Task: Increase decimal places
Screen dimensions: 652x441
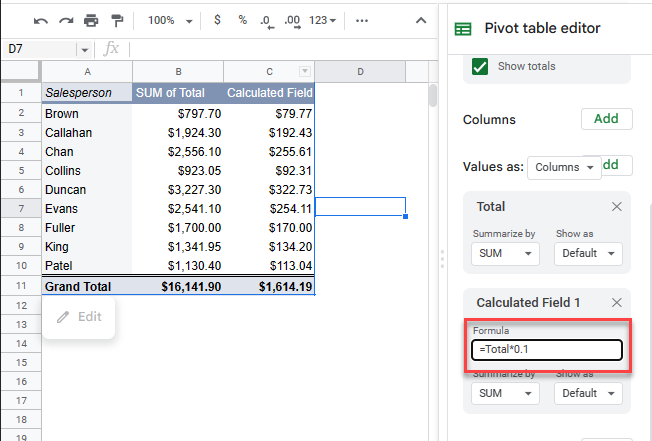Action: tap(292, 20)
